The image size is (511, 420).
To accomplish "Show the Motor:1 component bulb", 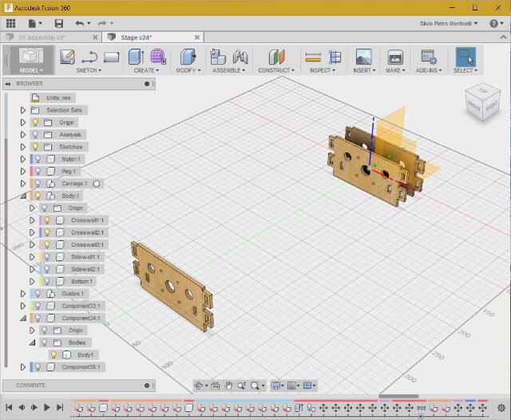I will click(x=38, y=159).
